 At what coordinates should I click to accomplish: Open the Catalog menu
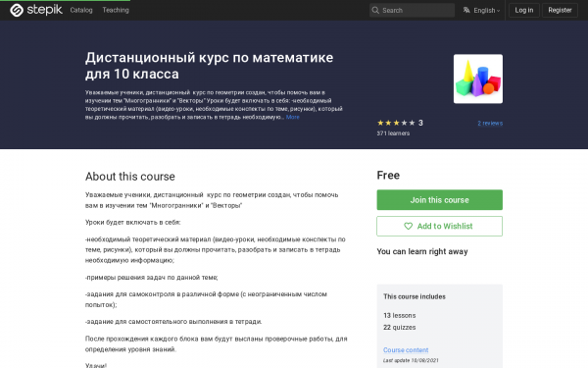(x=81, y=10)
